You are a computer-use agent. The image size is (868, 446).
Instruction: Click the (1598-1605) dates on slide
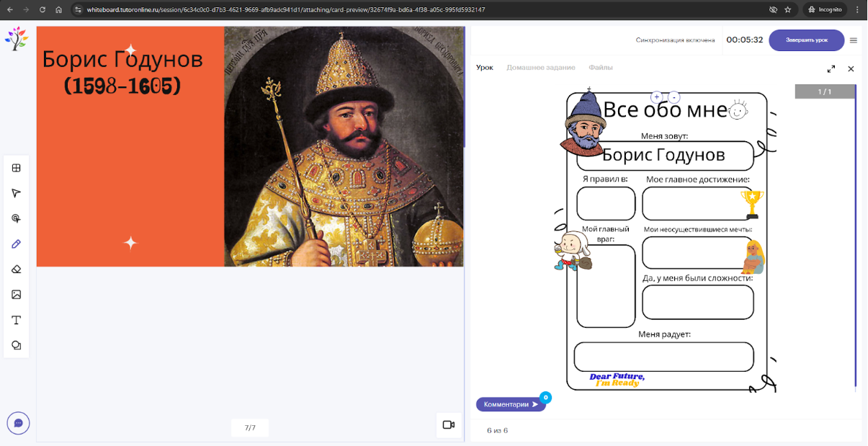point(122,87)
